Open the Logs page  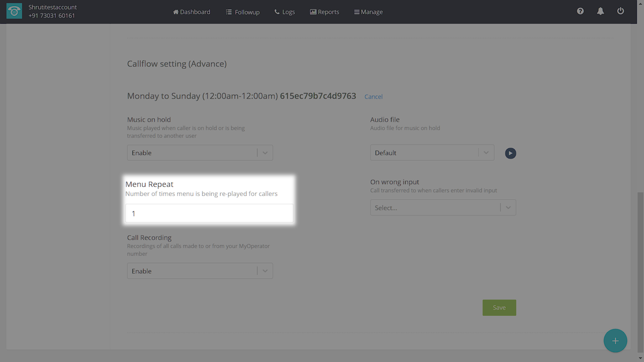click(x=285, y=12)
